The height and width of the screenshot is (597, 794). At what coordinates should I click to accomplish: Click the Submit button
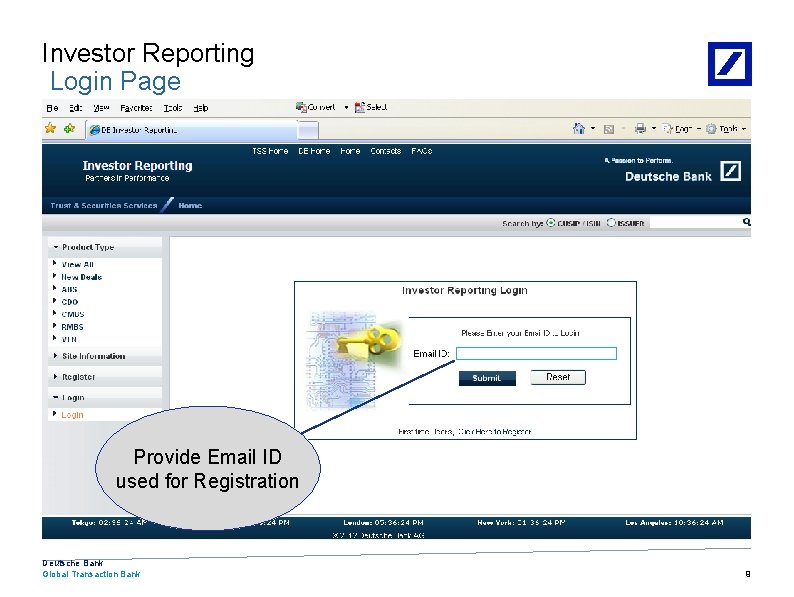(487, 378)
